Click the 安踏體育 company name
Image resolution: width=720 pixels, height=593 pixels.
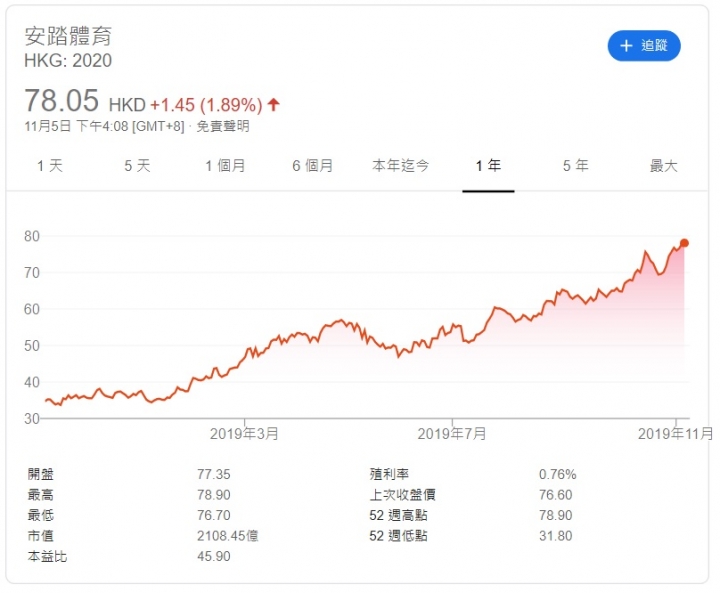tap(68, 36)
